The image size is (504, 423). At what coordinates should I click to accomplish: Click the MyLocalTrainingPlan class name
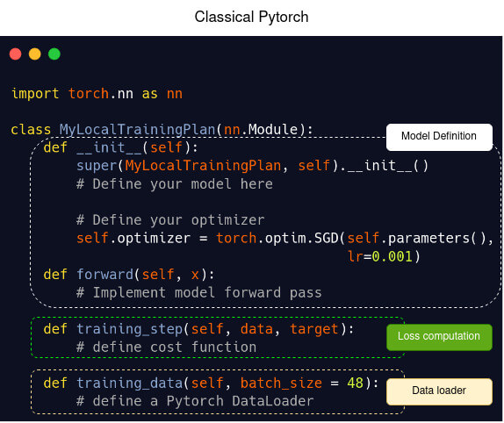pos(137,129)
